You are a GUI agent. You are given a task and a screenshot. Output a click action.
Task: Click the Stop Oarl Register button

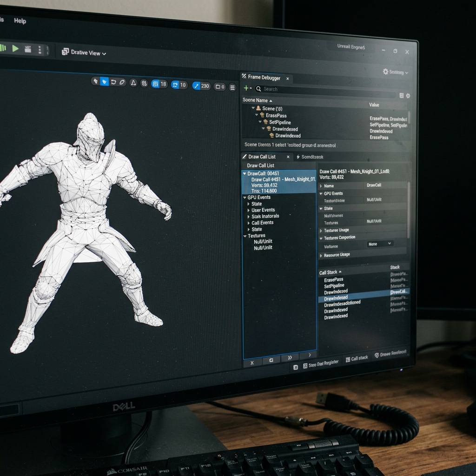tap(321, 364)
